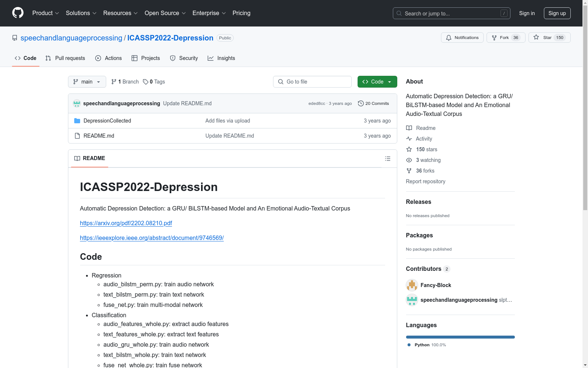The image size is (588, 368).
Task: Click the DepressionCollected folder icon
Action: point(77,121)
